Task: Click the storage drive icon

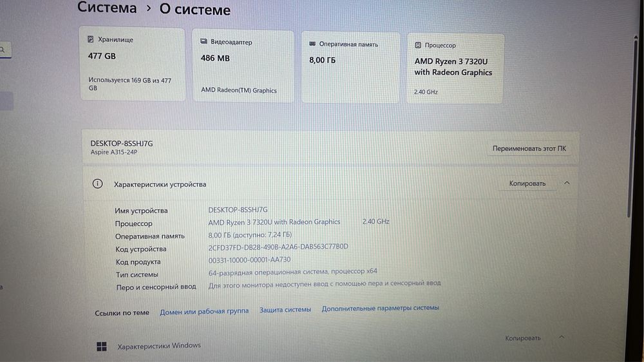Action: (91, 39)
